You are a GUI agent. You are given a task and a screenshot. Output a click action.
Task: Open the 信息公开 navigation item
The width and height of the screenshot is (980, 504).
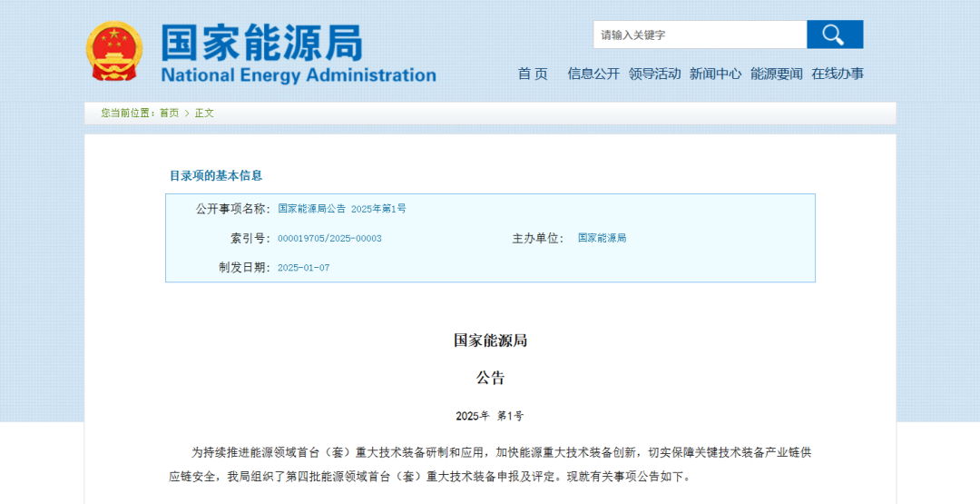(x=593, y=74)
